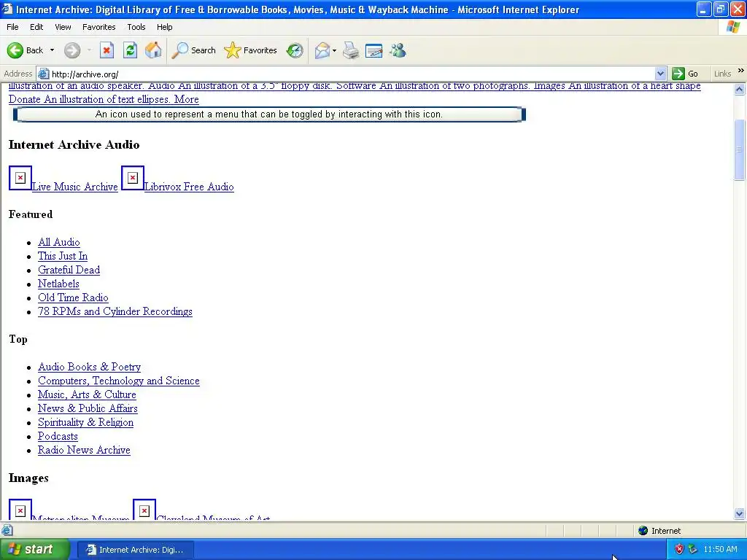
Task: Click the Stop loading icon
Action: pos(107,50)
